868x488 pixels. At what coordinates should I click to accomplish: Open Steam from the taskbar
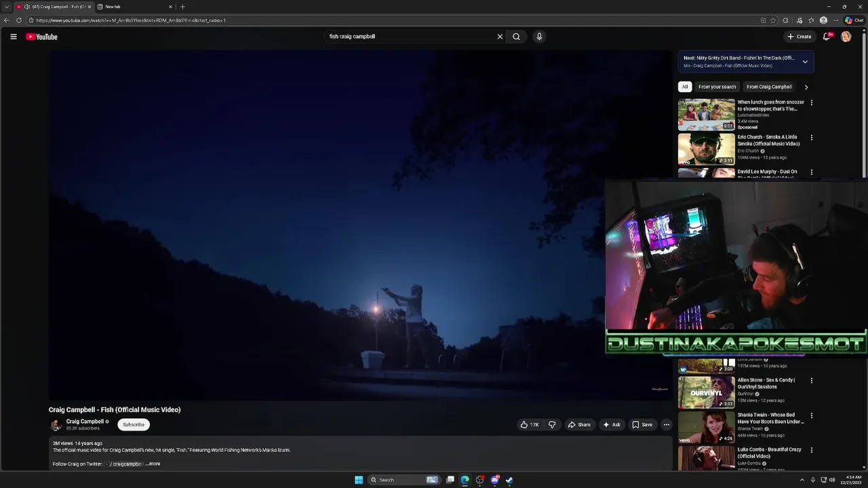point(509,480)
